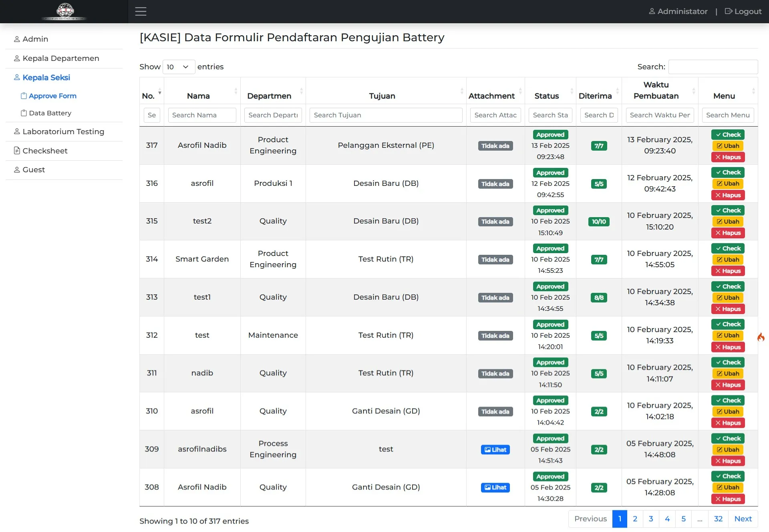Open the Show entries dropdown

tap(179, 67)
